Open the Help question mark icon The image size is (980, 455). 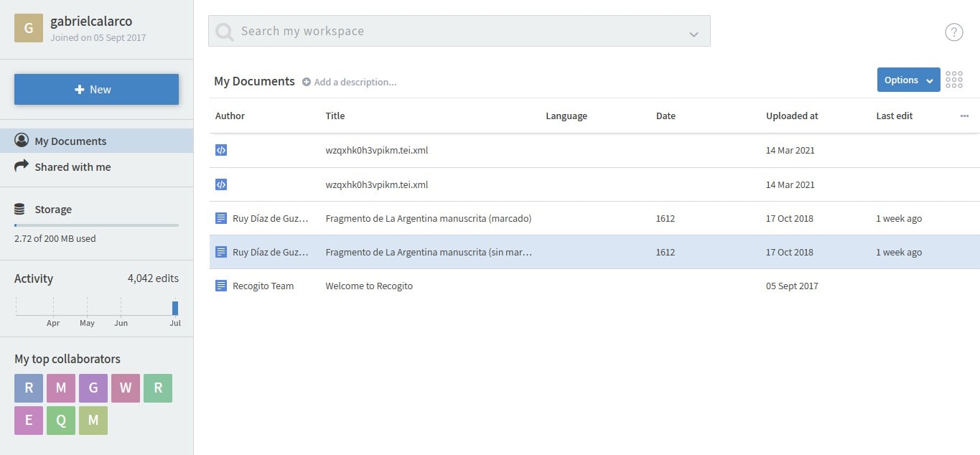pos(953,32)
